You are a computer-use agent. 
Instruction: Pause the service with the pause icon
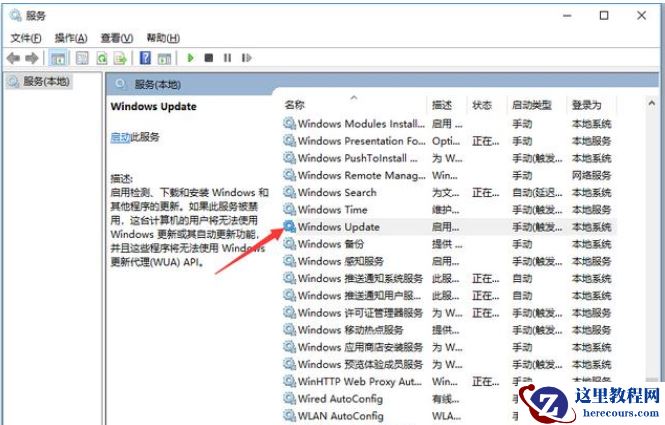click(x=228, y=58)
